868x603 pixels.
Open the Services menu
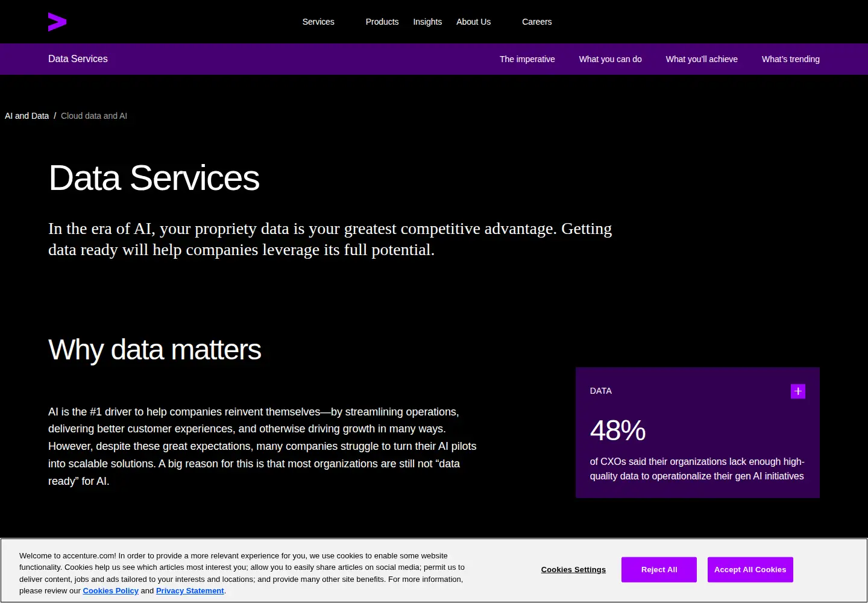pos(318,22)
